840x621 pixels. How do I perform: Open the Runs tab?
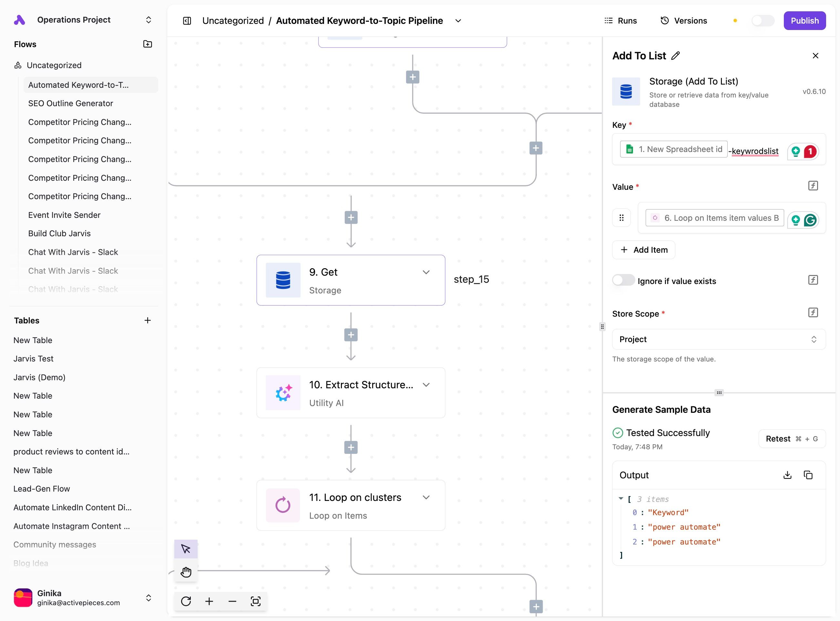pyautogui.click(x=620, y=21)
